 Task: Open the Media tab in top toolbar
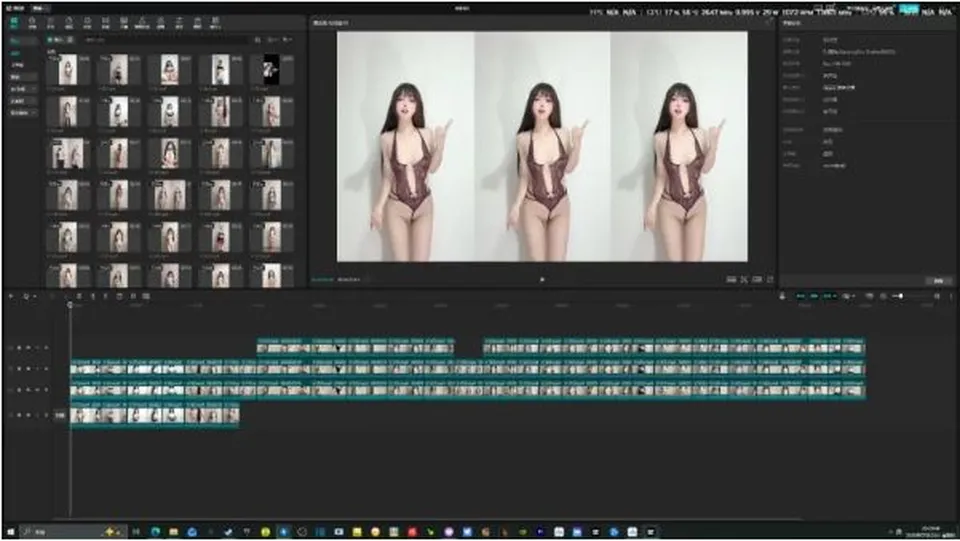click(x=14, y=23)
